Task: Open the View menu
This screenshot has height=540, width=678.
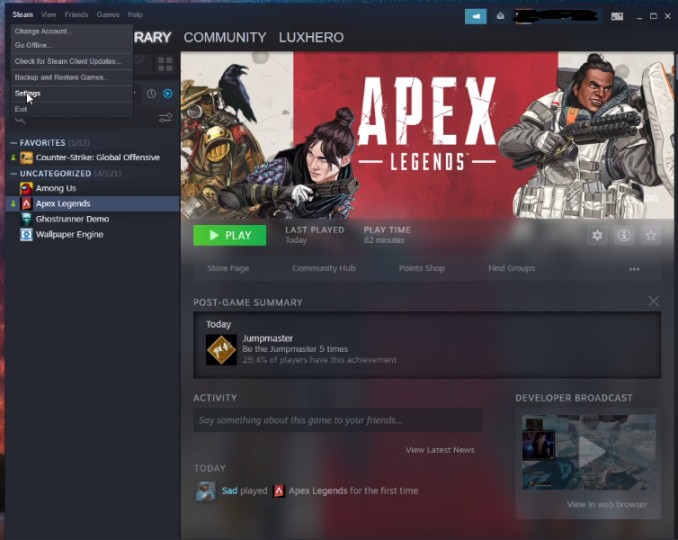Action: click(x=48, y=15)
